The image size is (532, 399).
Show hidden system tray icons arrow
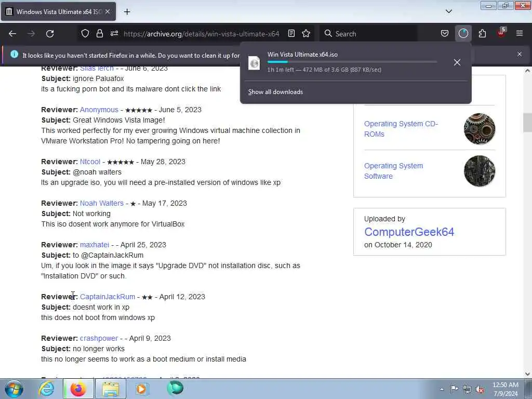click(x=442, y=389)
